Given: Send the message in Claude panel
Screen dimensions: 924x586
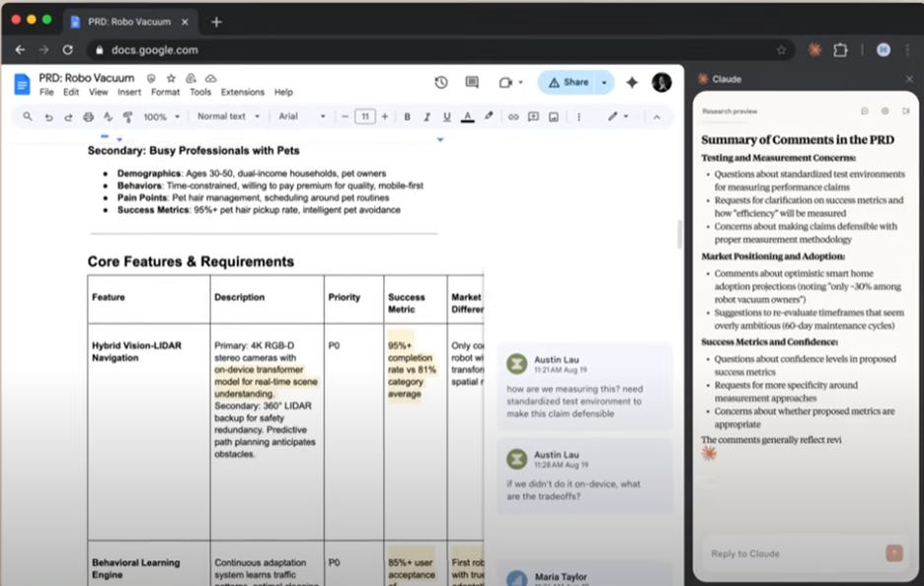Looking at the screenshot, I should 894,553.
